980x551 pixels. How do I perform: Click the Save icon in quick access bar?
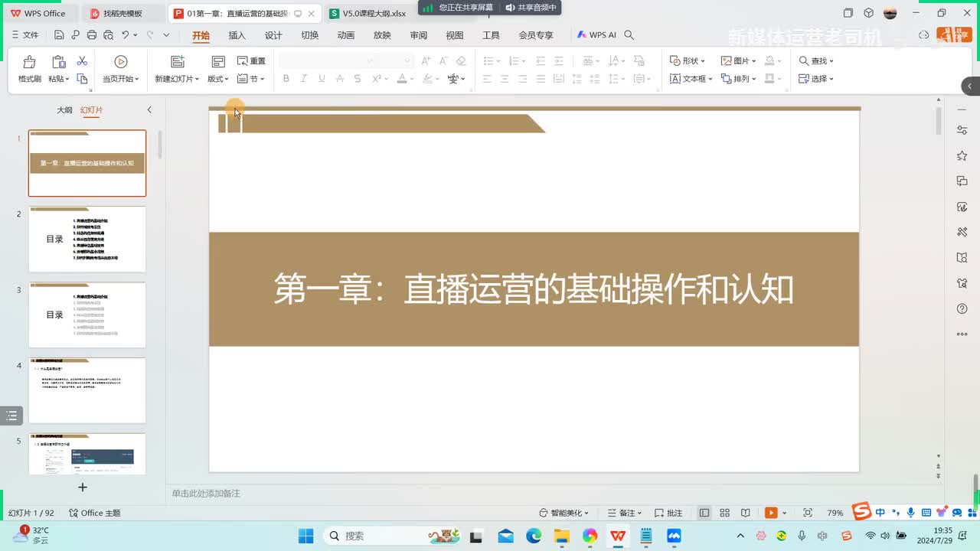point(59,35)
